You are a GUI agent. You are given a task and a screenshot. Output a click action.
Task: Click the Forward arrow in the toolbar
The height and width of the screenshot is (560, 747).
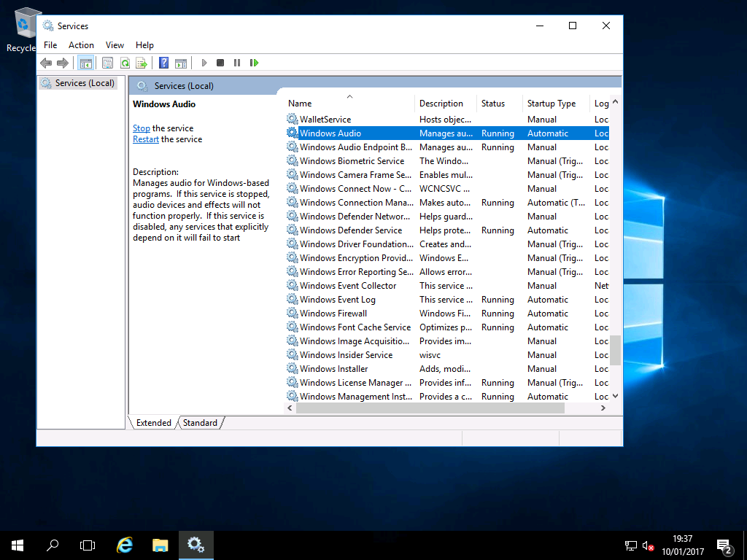63,63
